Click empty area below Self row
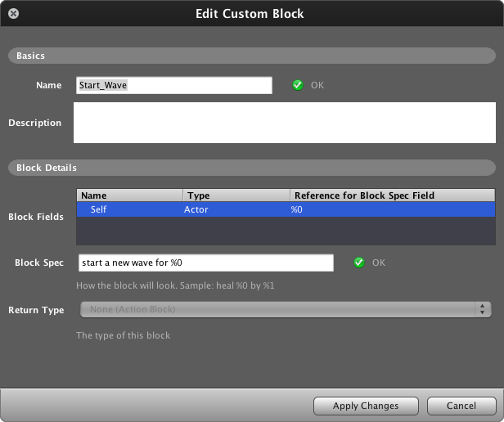The width and height of the screenshot is (504, 422). coord(286,231)
